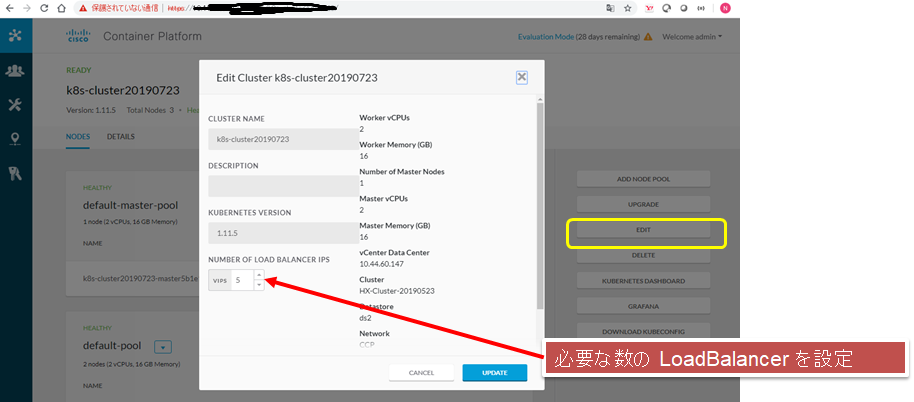Image resolution: width=914 pixels, height=402 pixels.
Task: Reload the browser page
Action: 44,8
